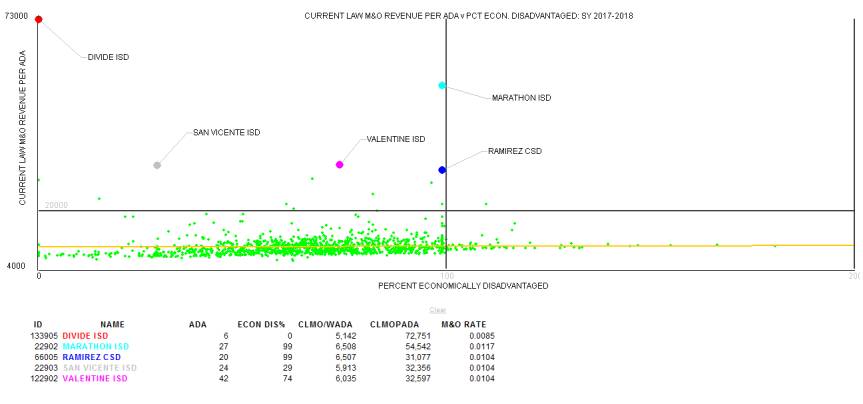Viewport: 863px width, 404px height.
Task: Click the red Divide ISD data point
Action: click(x=38, y=19)
